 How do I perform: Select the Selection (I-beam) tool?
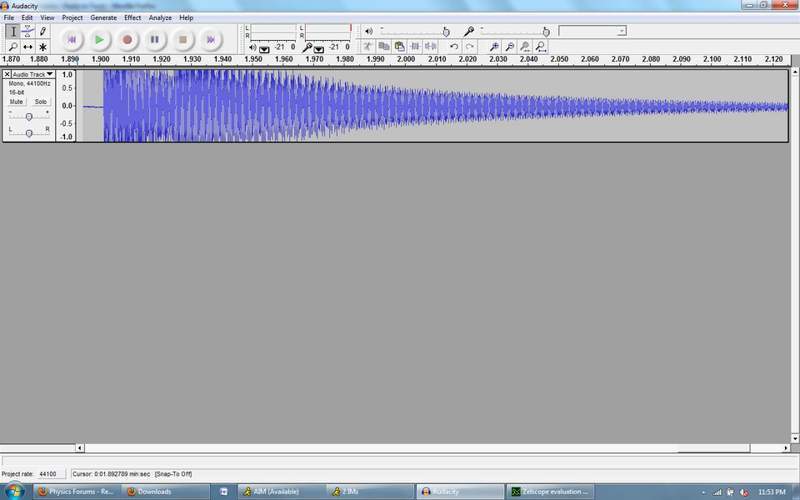(13, 32)
